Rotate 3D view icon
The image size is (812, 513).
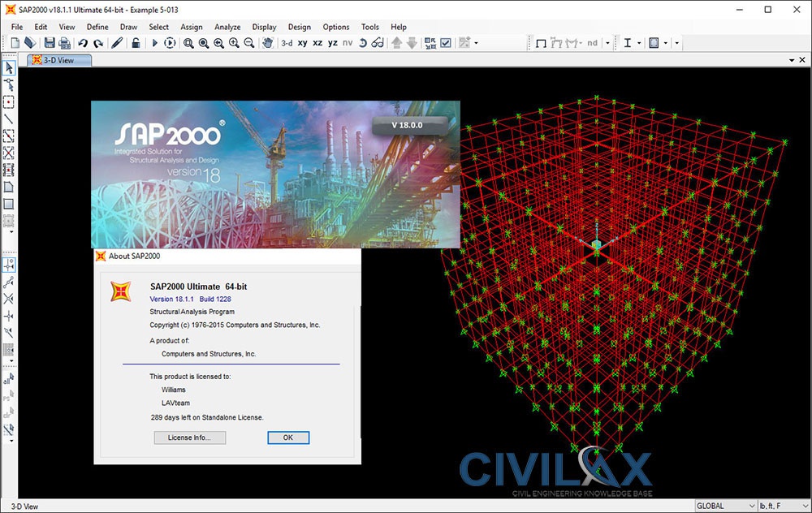point(362,43)
